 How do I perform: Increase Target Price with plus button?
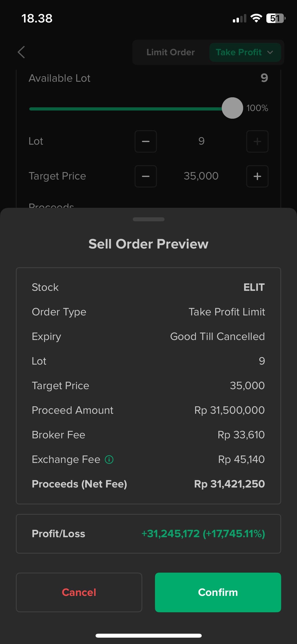click(257, 176)
